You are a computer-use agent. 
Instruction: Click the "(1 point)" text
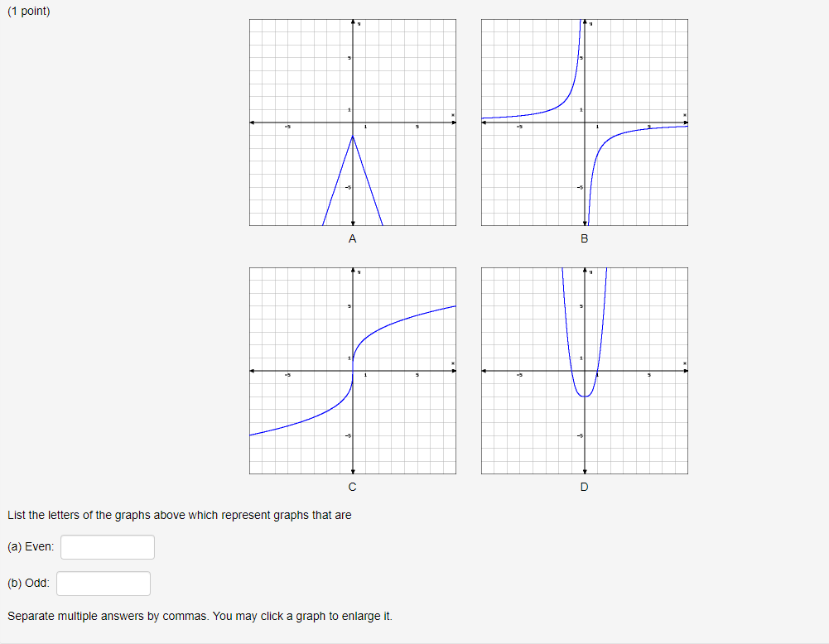(28, 11)
